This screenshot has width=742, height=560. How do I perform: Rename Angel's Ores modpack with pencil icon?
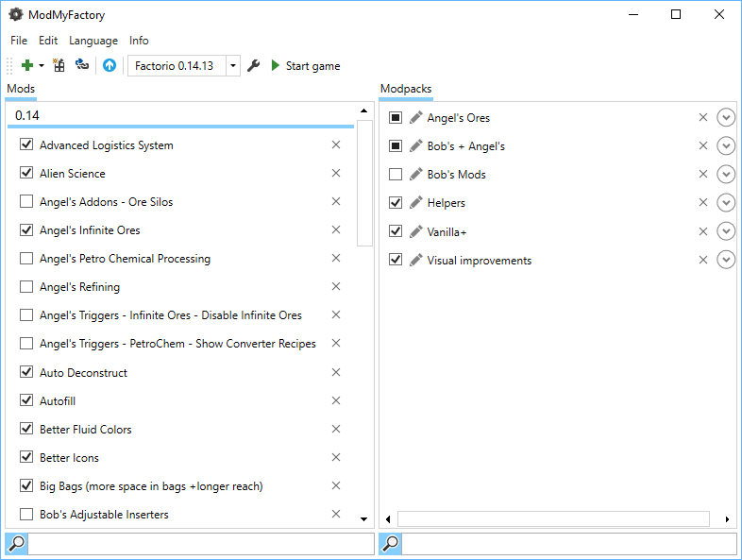(x=416, y=117)
